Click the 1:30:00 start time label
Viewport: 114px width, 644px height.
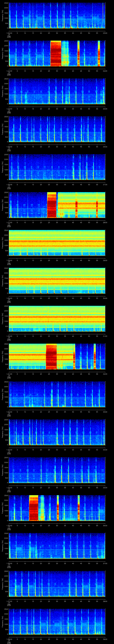9,336
